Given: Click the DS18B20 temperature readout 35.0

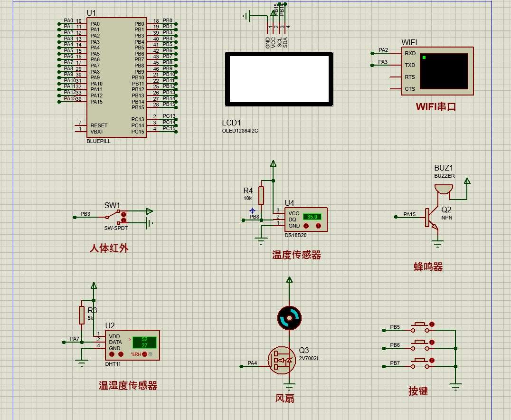Looking at the screenshot, I should [x=312, y=217].
